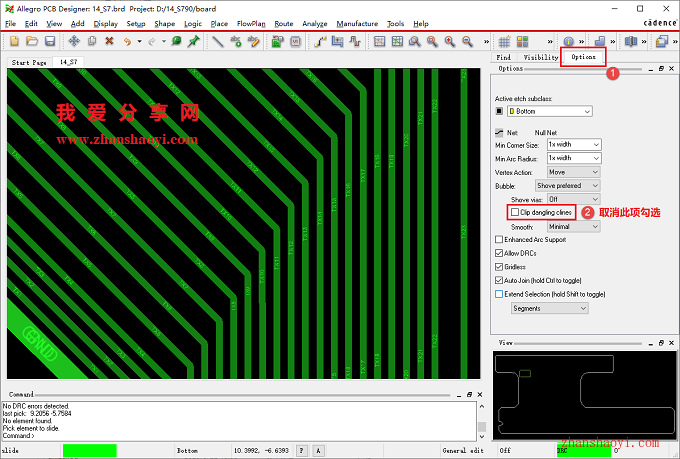Click the Redo arrow icon
The width and height of the screenshot is (680, 459).
point(151,41)
